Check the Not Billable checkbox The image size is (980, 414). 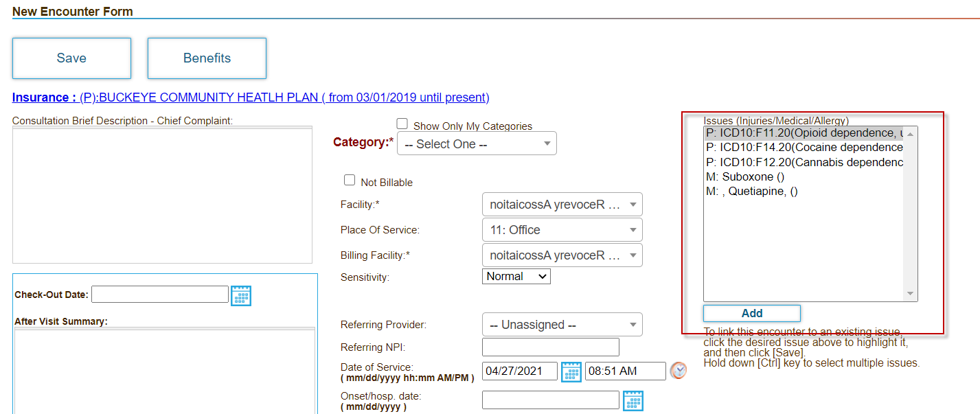(350, 181)
